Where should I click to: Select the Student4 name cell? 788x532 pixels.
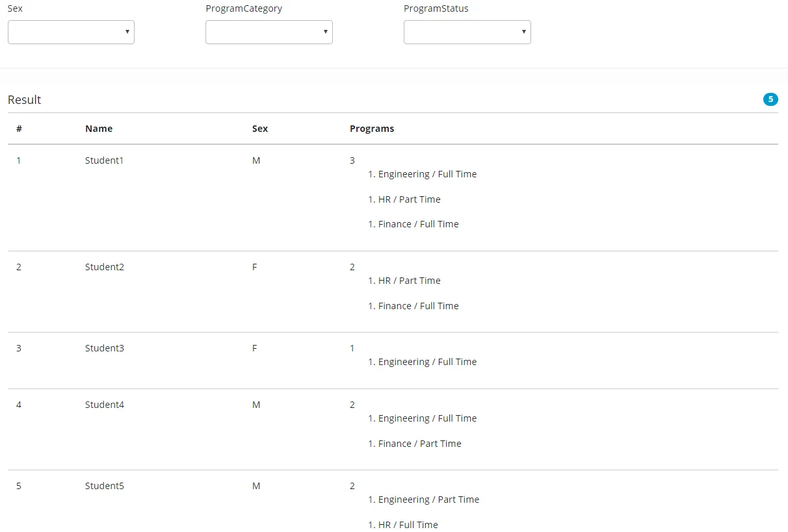[x=104, y=405]
